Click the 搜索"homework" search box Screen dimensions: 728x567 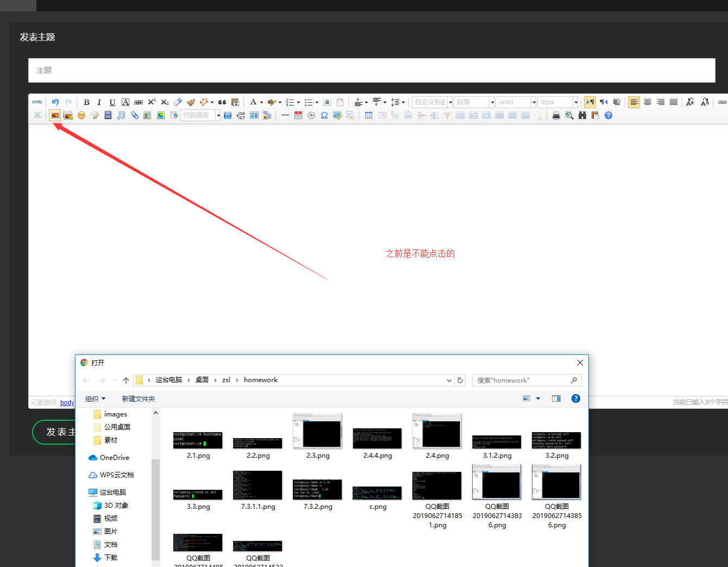tap(526, 381)
